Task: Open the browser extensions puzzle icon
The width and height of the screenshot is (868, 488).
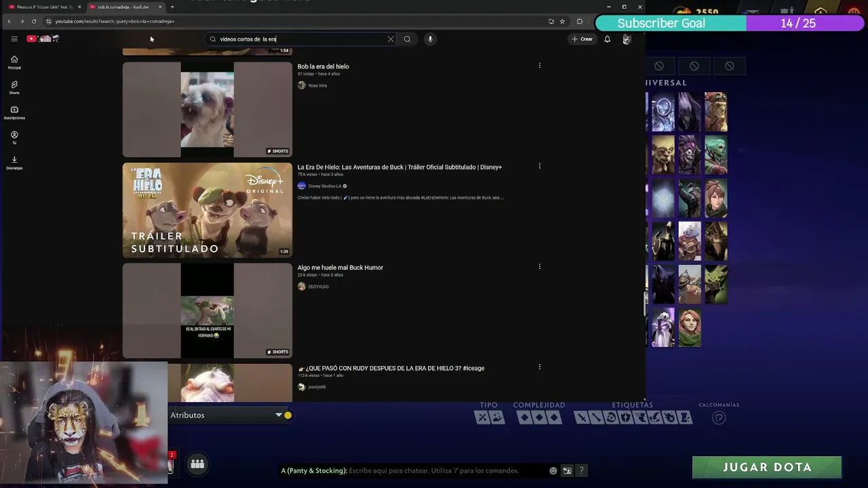Action: [579, 21]
